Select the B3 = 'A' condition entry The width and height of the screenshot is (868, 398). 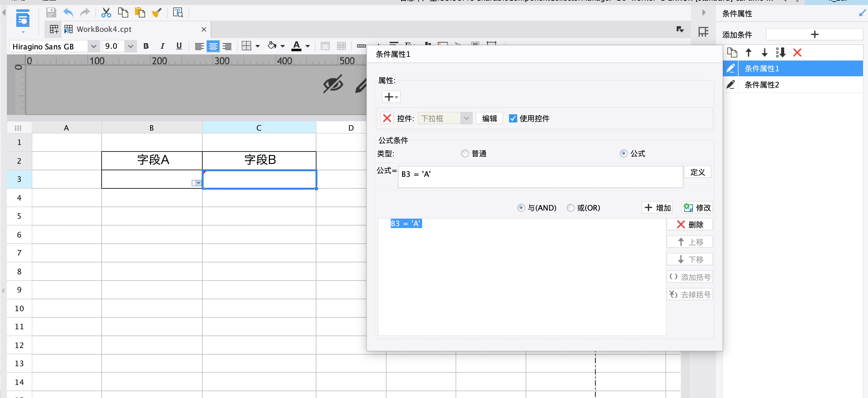[x=406, y=224]
